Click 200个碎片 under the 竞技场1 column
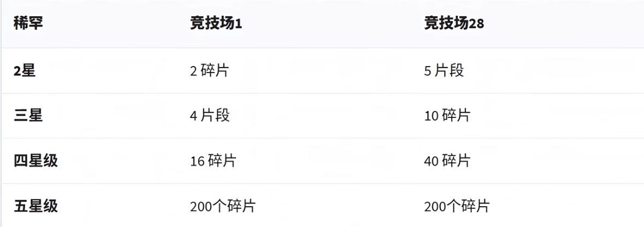 [222, 206]
